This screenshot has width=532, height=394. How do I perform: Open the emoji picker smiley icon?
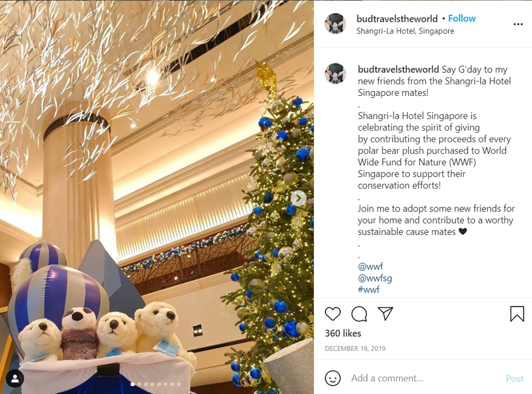tap(333, 378)
